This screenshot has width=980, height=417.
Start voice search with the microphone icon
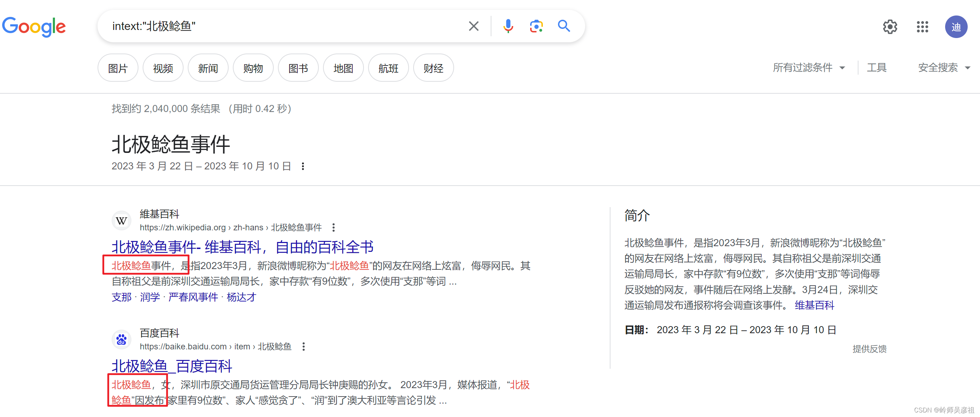[x=508, y=26]
